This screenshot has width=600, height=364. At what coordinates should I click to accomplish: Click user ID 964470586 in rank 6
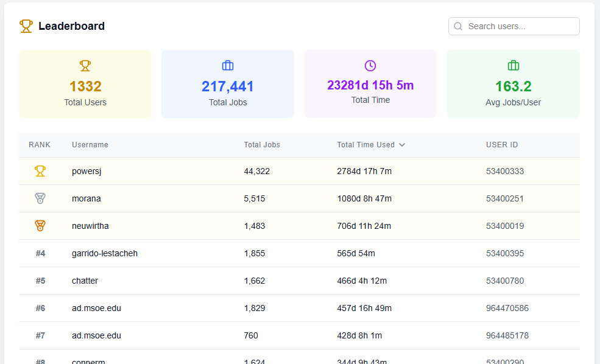point(507,308)
